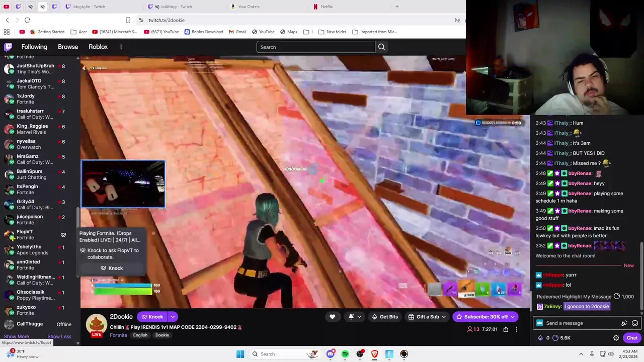Open Brave browser on the taskbar

374,354
